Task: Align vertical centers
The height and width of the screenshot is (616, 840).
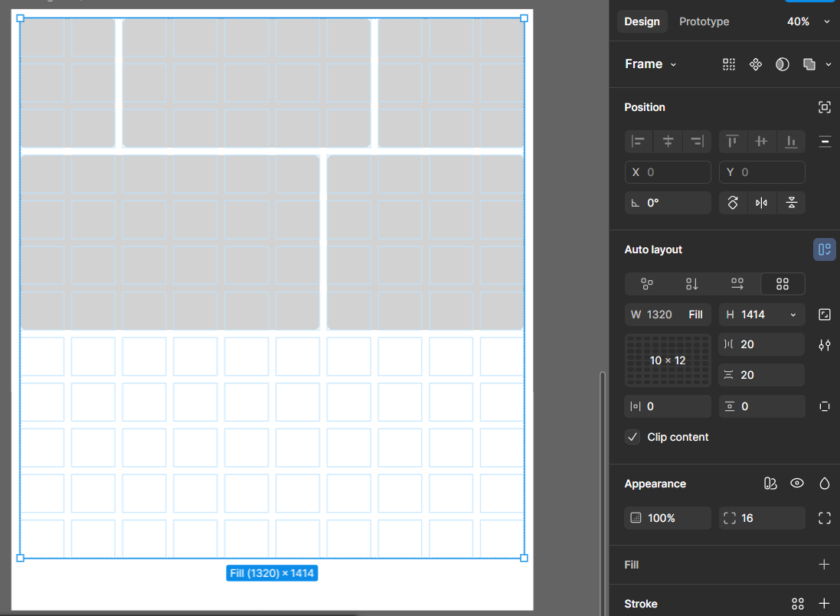Action: coord(761,142)
